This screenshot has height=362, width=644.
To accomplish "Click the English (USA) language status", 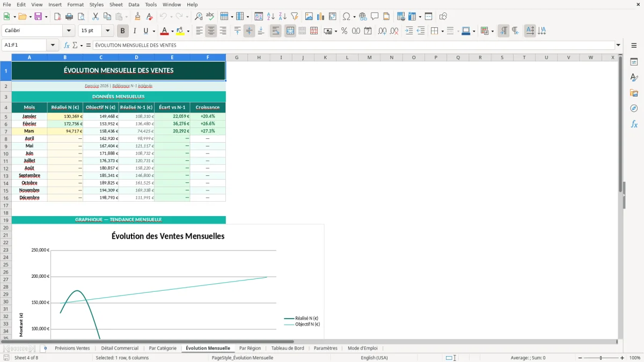I will coord(374,358).
